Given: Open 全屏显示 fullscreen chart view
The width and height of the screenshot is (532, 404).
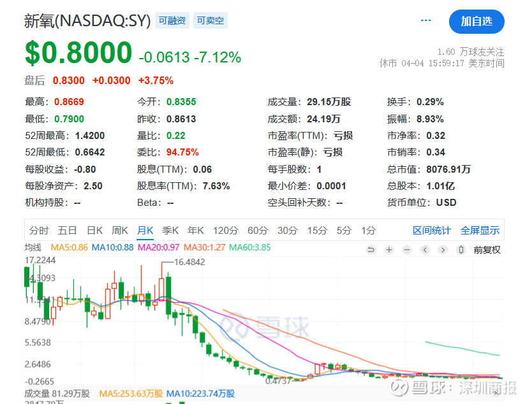Looking at the screenshot, I should (x=480, y=231).
